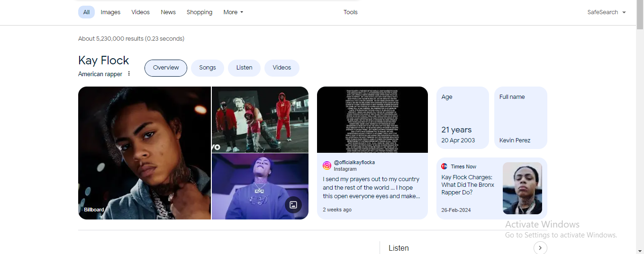Open the purple-lit photo thumbnail
The height and width of the screenshot is (254, 644).
click(x=260, y=186)
